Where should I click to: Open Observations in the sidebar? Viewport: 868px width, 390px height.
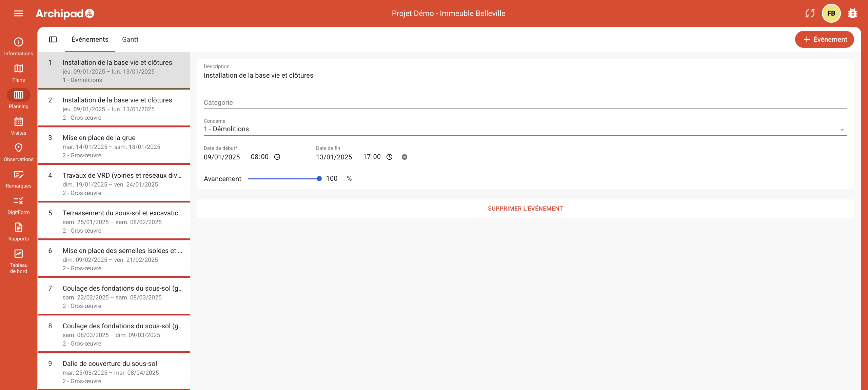(19, 152)
